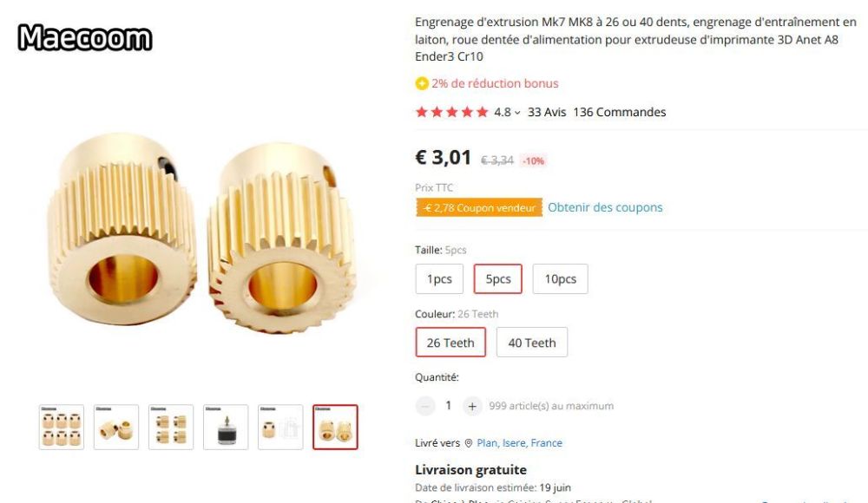Open the four-gear thumbnail image
The width and height of the screenshot is (868, 503).
171,427
